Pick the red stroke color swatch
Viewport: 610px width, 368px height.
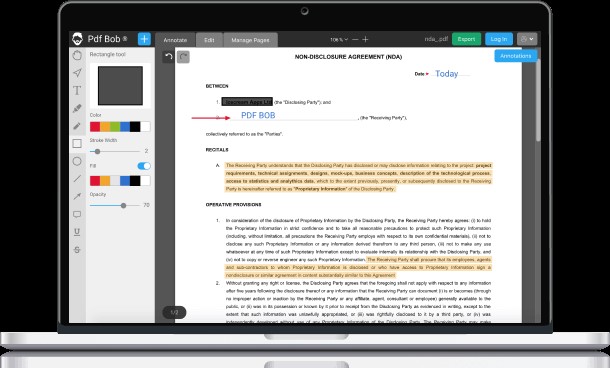tap(95, 127)
